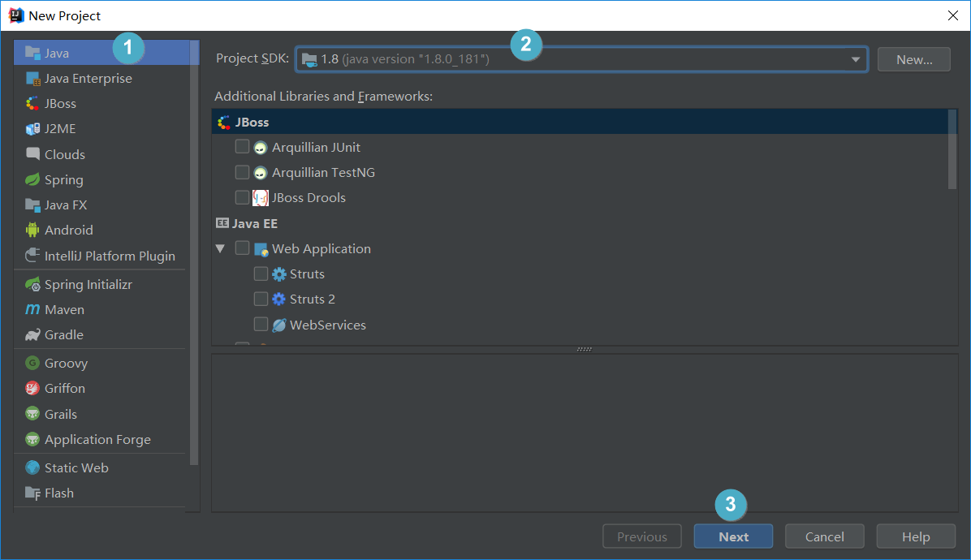The height and width of the screenshot is (560, 971).
Task: Click the Next button
Action: click(733, 536)
